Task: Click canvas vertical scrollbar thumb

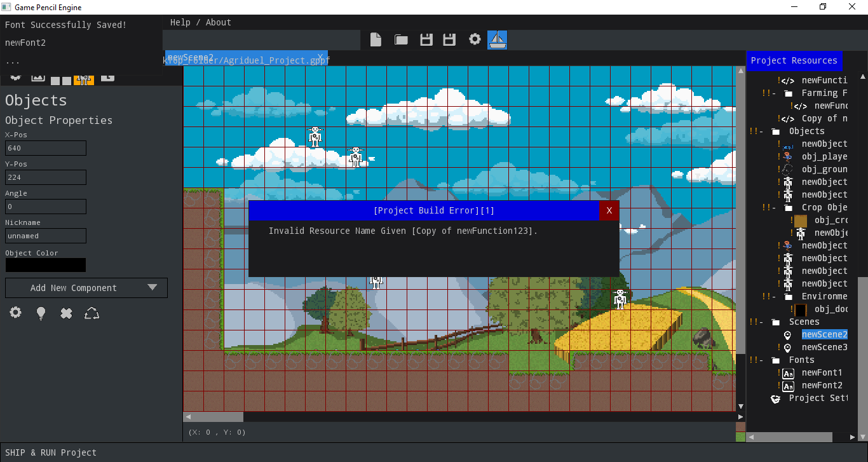Action: coord(740,215)
